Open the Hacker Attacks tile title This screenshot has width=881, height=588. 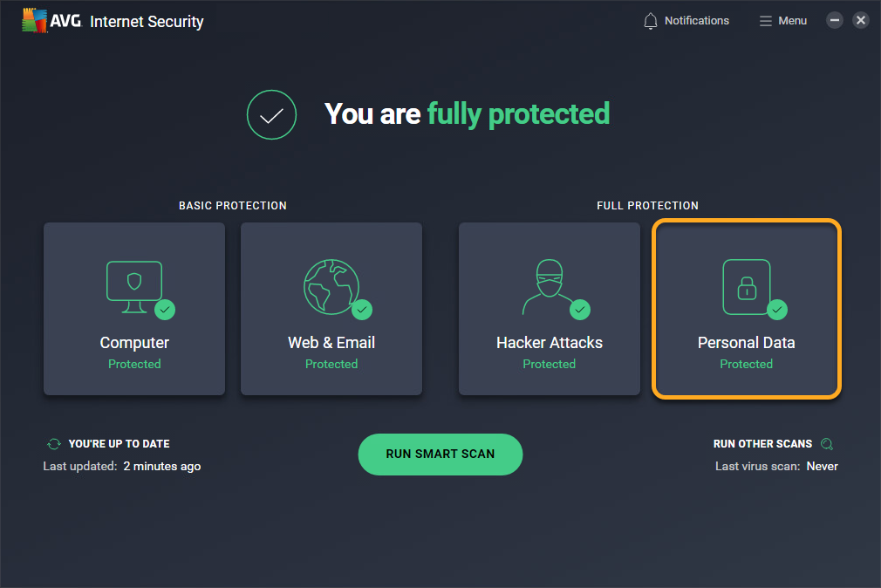(x=550, y=343)
